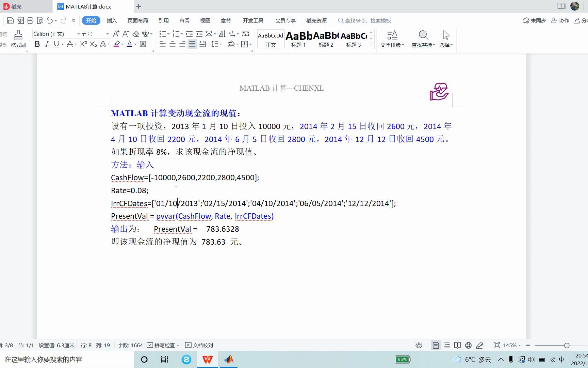Click distributed alignment icon

click(202, 44)
